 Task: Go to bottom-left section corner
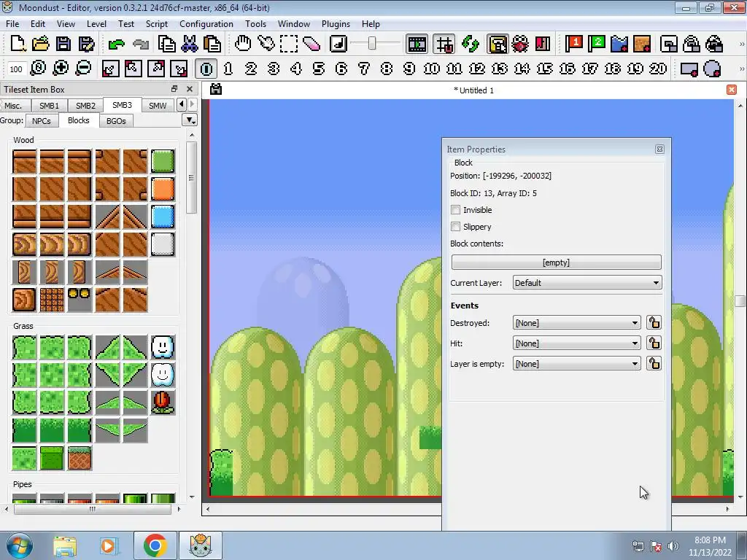[x=110, y=69]
